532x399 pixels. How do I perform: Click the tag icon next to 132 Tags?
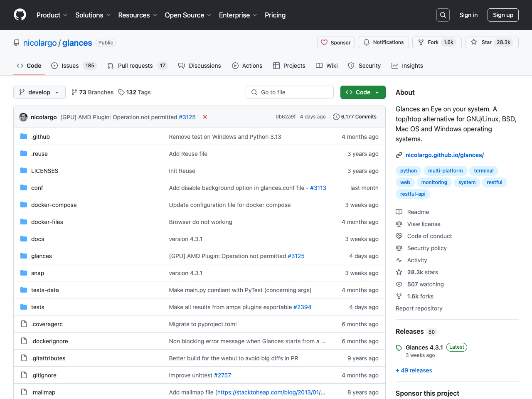click(121, 92)
